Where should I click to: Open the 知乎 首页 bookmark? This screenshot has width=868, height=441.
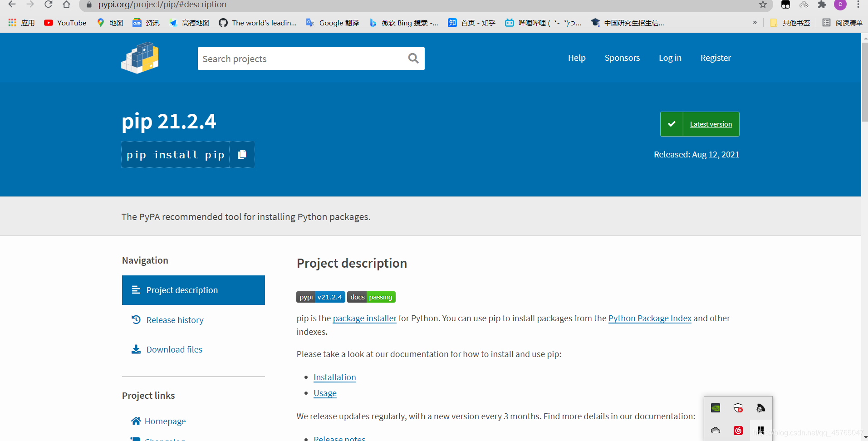[472, 23]
